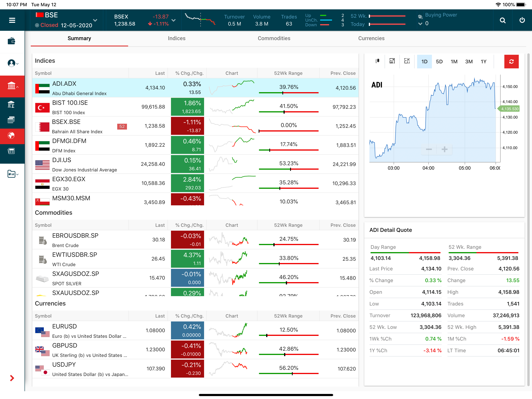The width and height of the screenshot is (532, 399).
Task: Select the BSEX.BSE row
Action: (x=195, y=126)
